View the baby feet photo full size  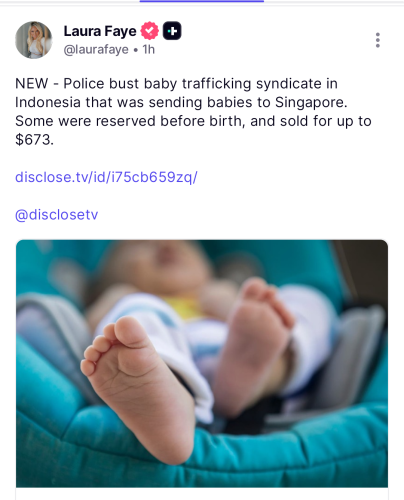click(202, 363)
